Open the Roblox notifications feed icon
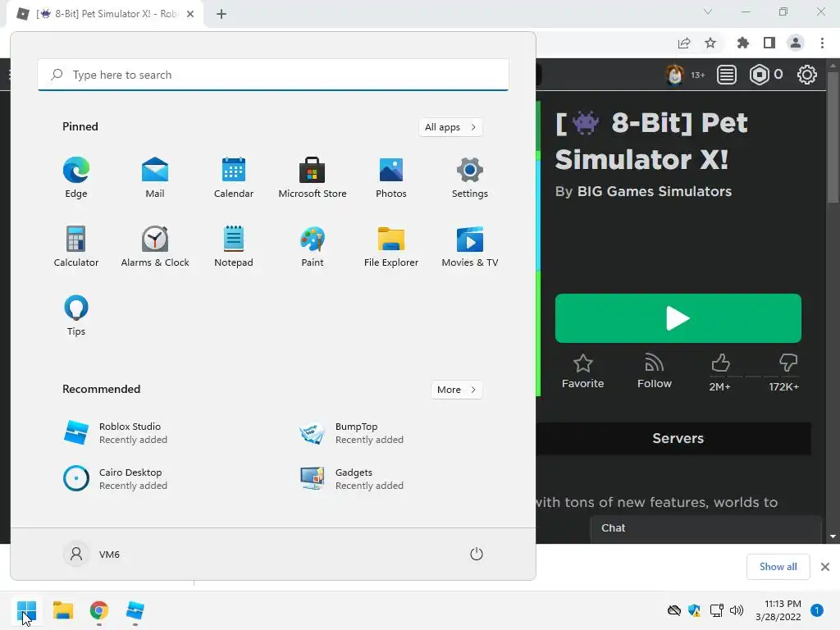 click(727, 75)
